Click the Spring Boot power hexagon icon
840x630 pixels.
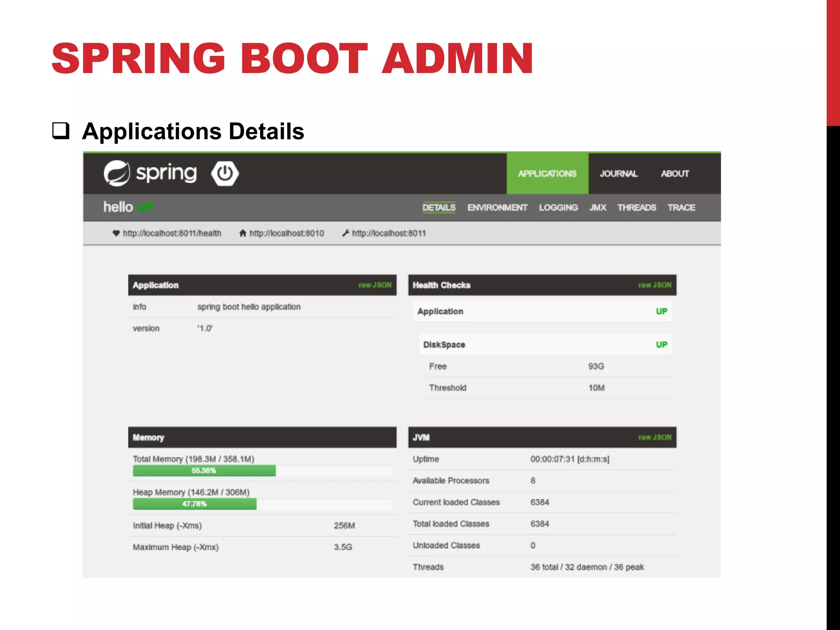[225, 173]
